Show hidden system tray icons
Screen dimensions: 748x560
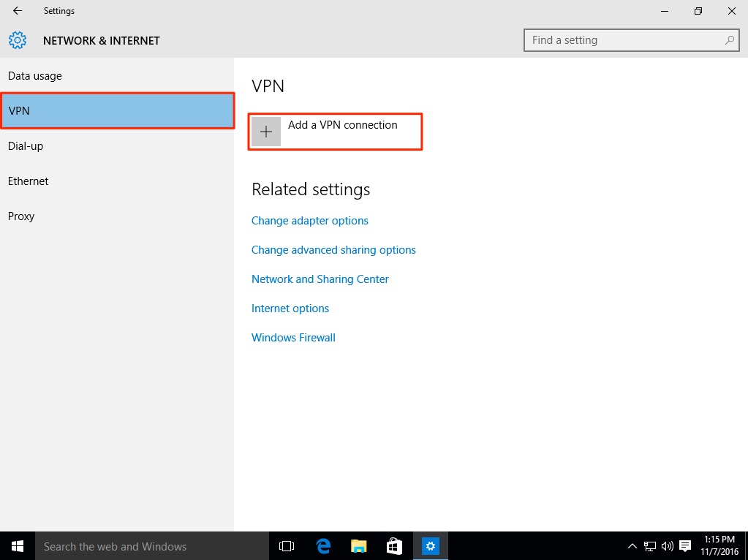(632, 546)
